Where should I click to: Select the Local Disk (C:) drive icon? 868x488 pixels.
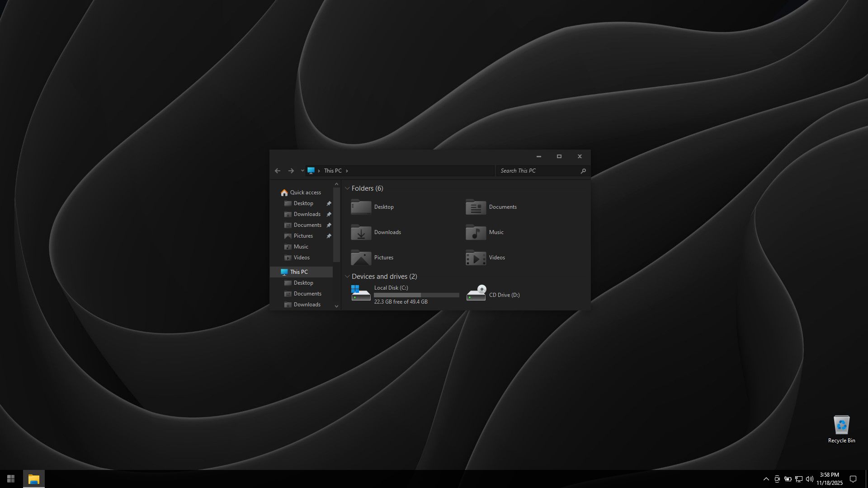(361, 293)
